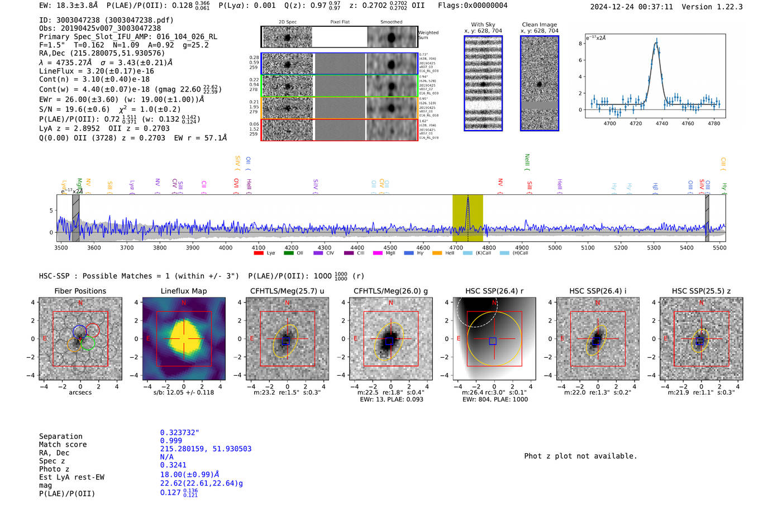782x532 pixels.
Task: Click the blue-violet CIV legend swatch
Action: click(318, 253)
